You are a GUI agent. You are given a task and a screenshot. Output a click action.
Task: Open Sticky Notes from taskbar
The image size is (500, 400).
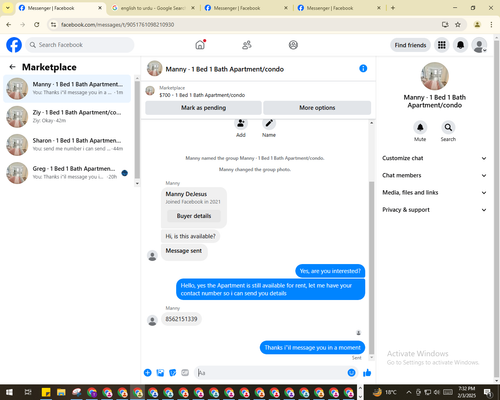point(46,392)
